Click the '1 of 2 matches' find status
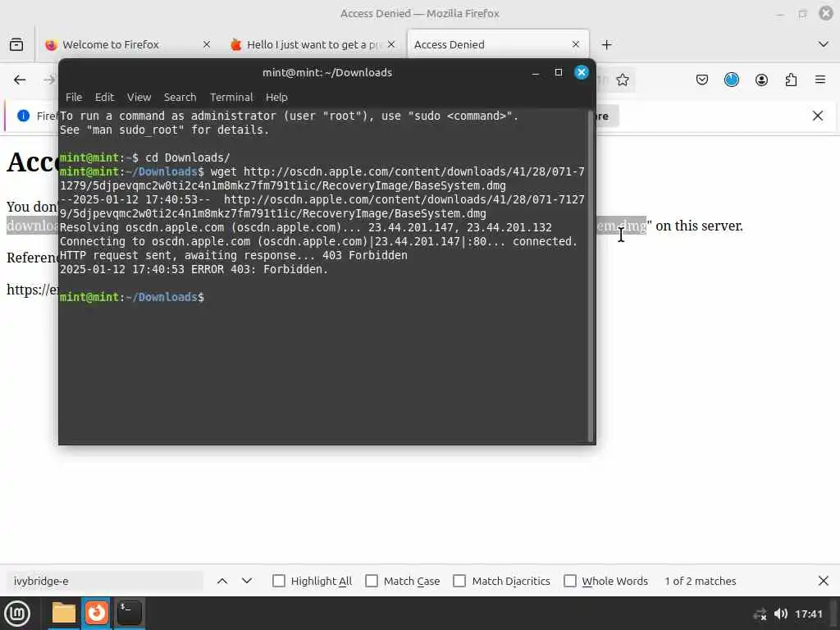840x630 pixels. 701,581
